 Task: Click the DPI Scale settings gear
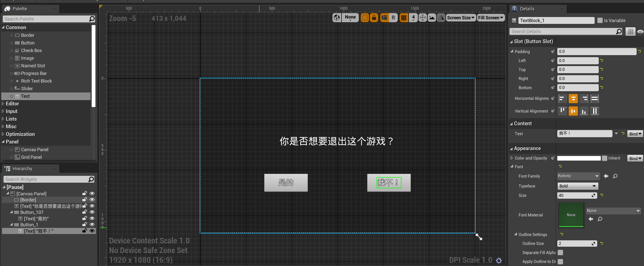tap(499, 260)
